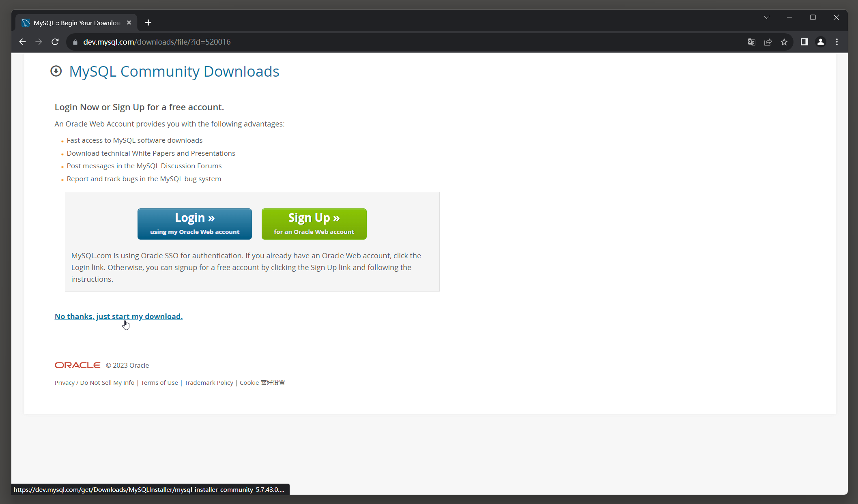Image resolution: width=858 pixels, height=504 pixels.
Task: Select the MySQL :: Begin Your Download tab
Action: coord(76,23)
